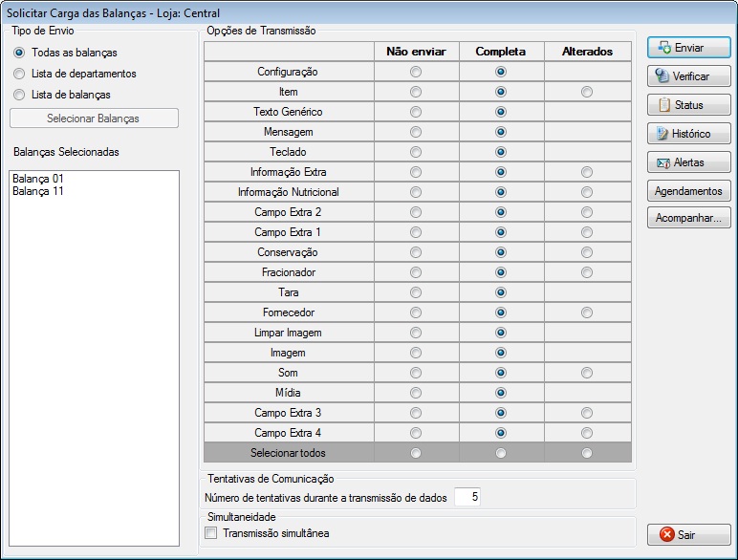Click the Verificar button
The width and height of the screenshot is (738, 560).
tap(688, 76)
